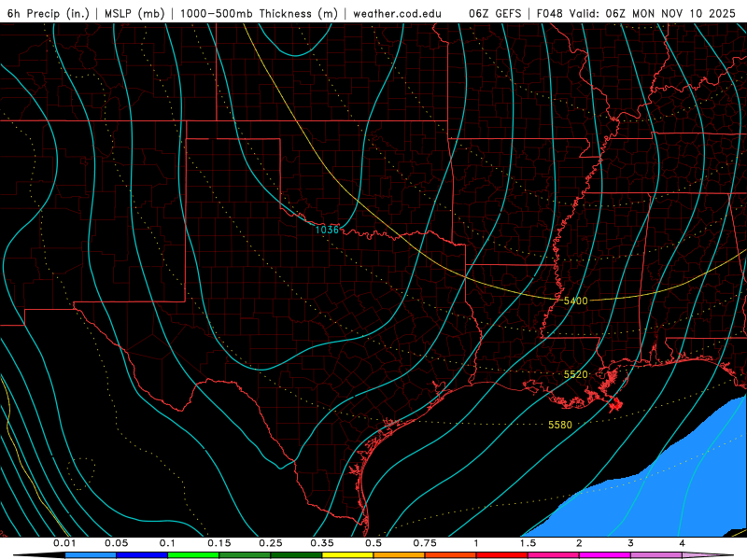
Task: Click the 5400 thickness contour label
Action: [575, 301]
